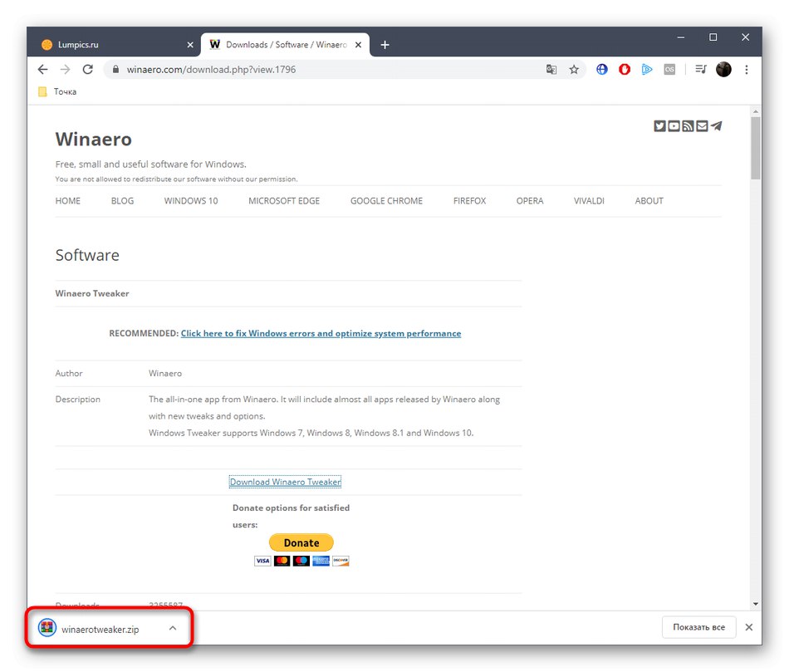Click the payment cards image below Donate
The width and height of the screenshot is (789, 672).
coord(301,561)
